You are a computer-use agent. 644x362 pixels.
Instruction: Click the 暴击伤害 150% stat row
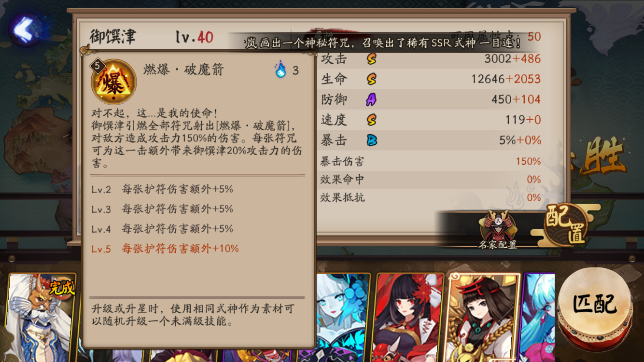click(x=431, y=161)
